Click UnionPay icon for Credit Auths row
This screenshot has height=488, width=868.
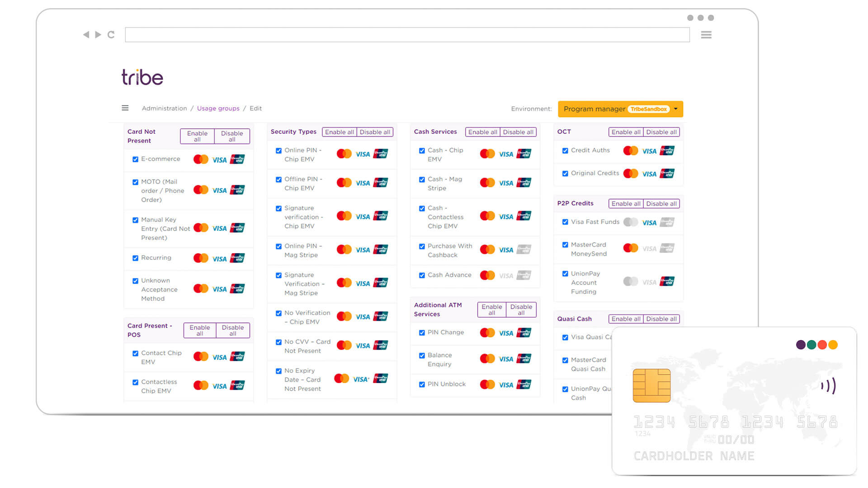pyautogui.click(x=667, y=150)
